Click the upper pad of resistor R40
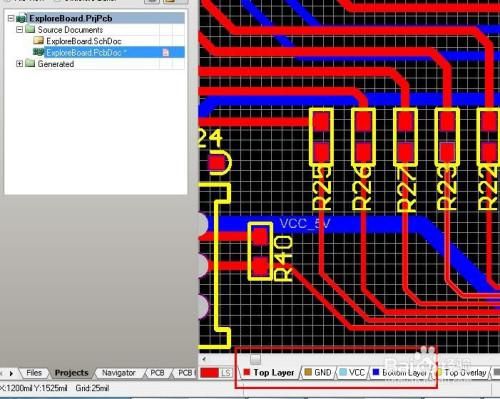500x399 pixels. click(260, 237)
